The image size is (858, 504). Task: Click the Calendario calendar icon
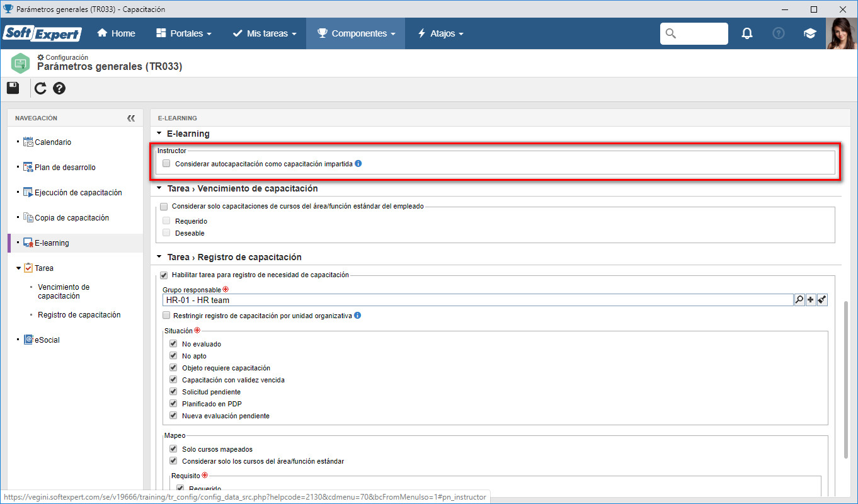click(28, 142)
